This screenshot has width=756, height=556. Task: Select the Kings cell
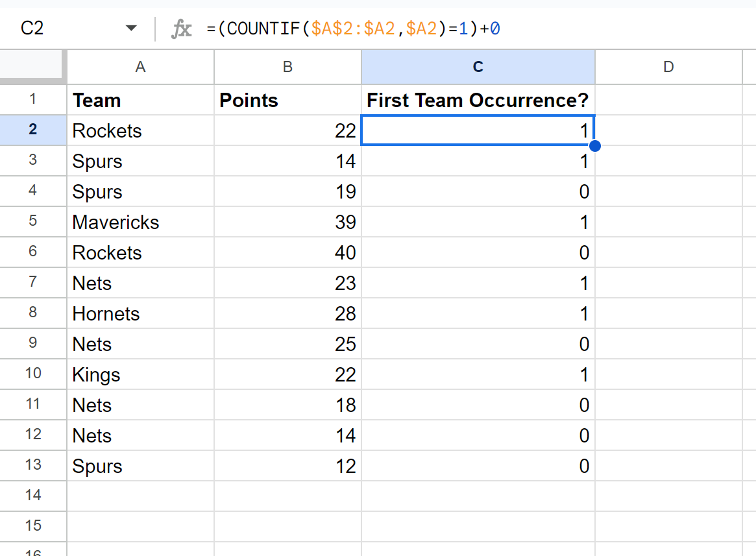[x=140, y=374]
